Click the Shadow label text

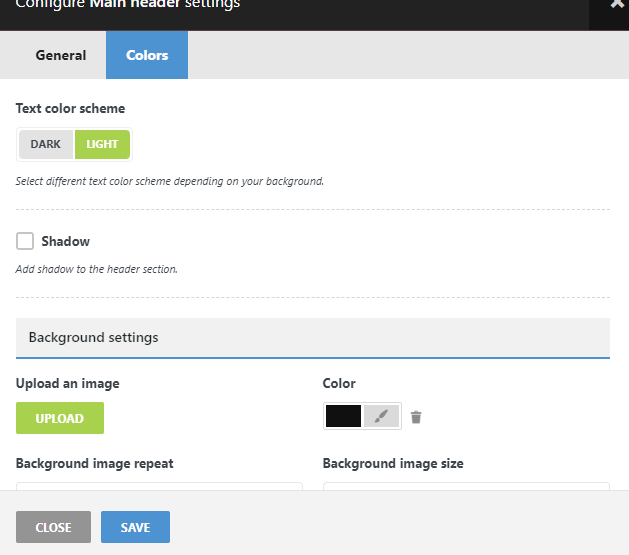[66, 241]
